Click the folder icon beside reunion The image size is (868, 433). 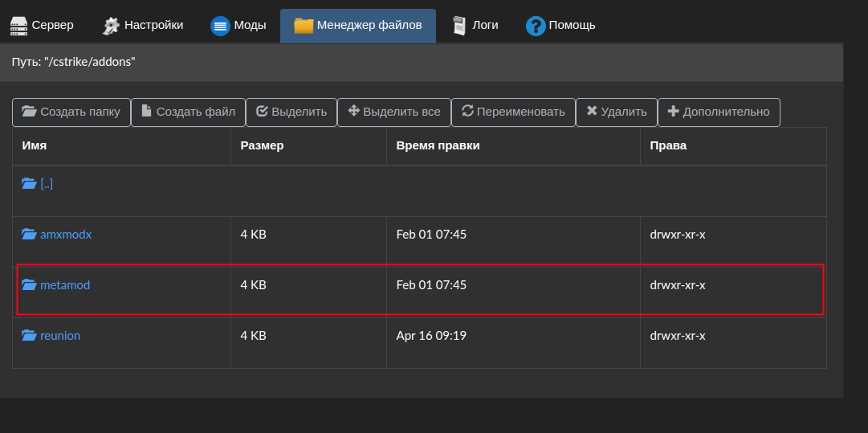(30, 336)
